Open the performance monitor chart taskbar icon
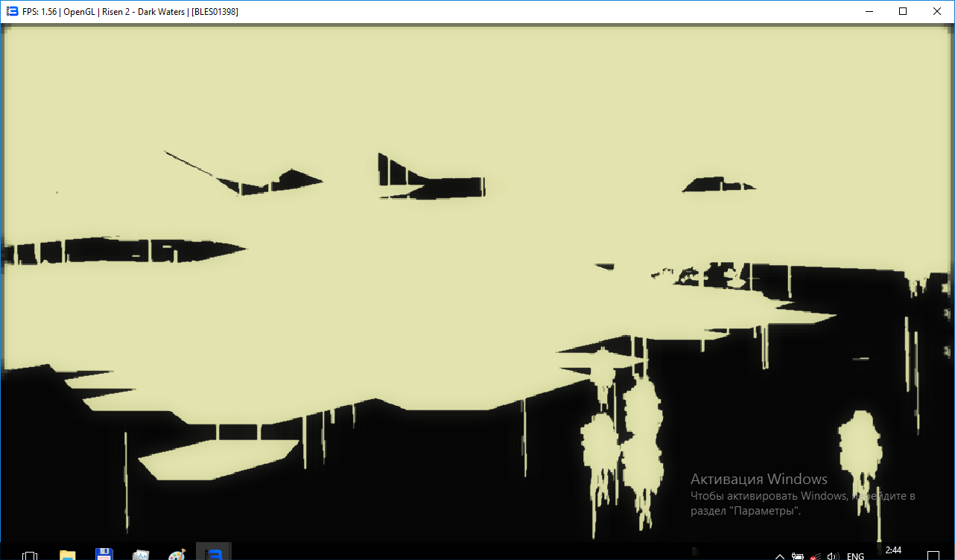The image size is (955, 560). [141, 556]
